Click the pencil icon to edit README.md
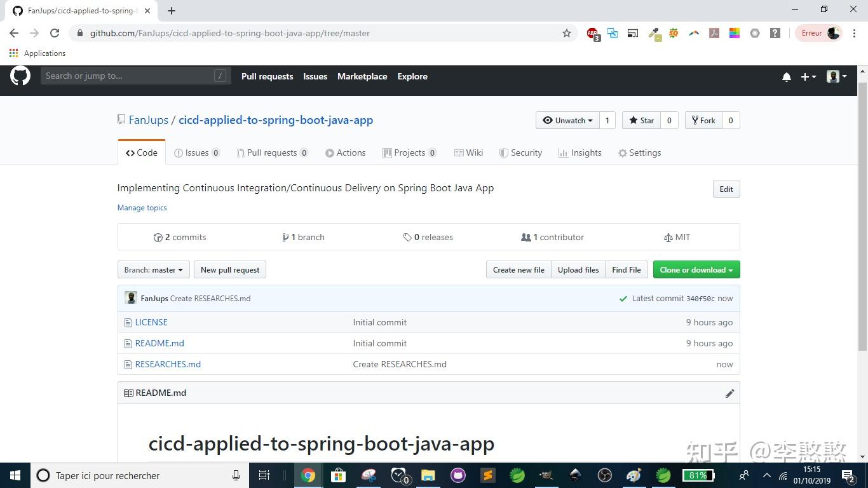 click(729, 393)
